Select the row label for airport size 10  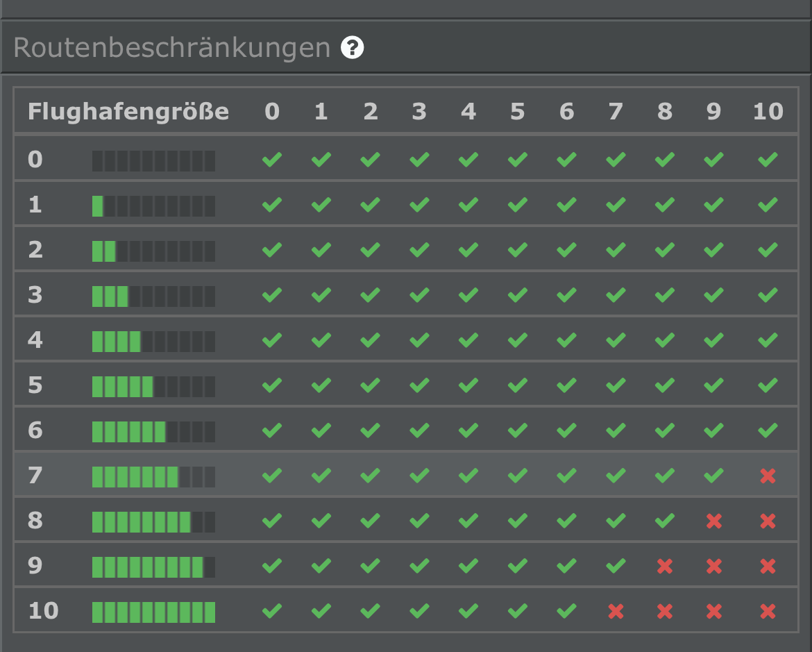click(x=43, y=611)
